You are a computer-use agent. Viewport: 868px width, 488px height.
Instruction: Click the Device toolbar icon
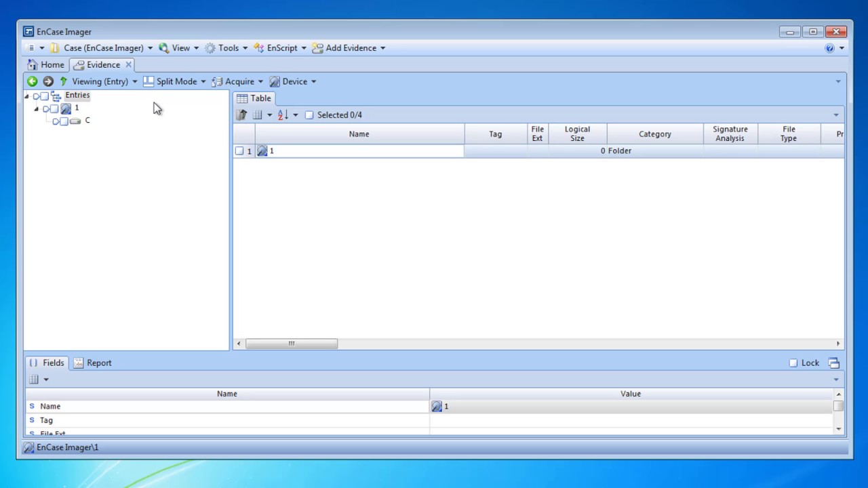click(x=275, y=81)
